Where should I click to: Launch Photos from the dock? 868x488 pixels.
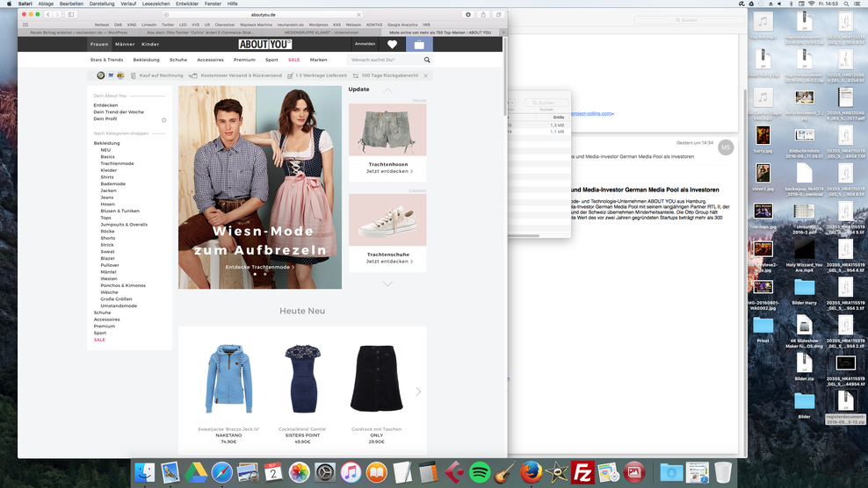click(x=299, y=472)
